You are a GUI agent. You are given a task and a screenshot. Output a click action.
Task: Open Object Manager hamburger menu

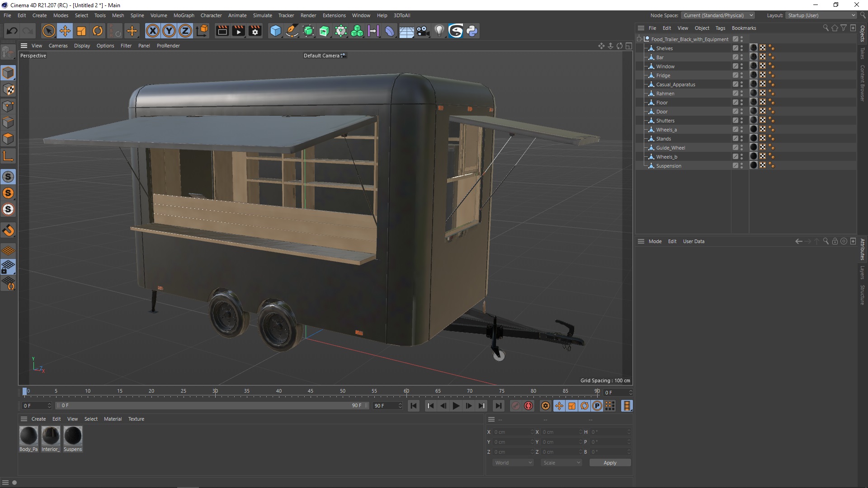click(641, 28)
